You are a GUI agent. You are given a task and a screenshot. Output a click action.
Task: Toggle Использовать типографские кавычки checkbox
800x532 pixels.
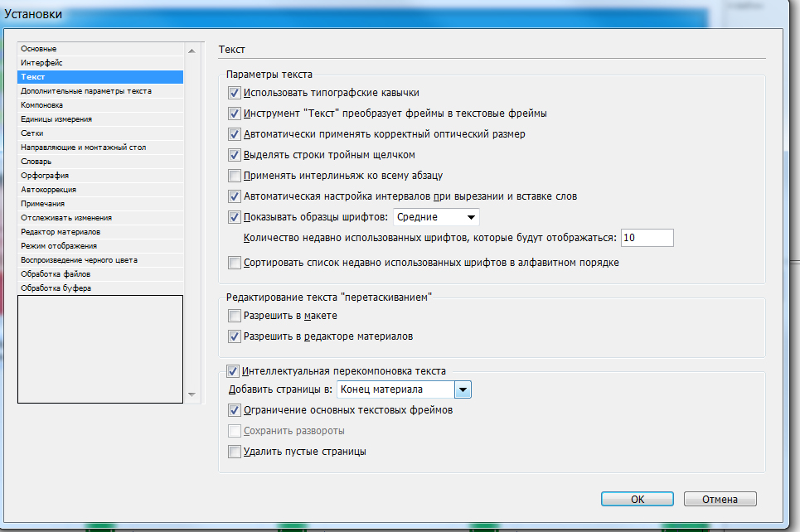click(x=234, y=93)
